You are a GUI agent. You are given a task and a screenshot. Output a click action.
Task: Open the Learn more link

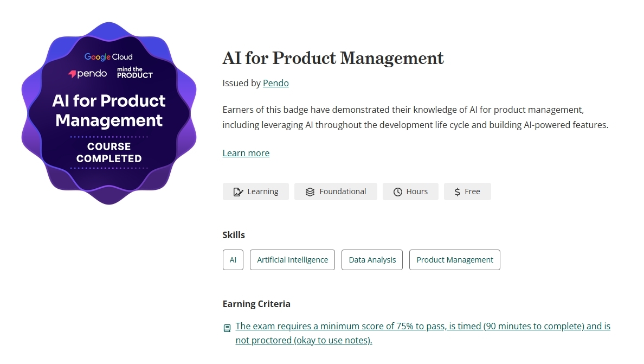pos(246,153)
